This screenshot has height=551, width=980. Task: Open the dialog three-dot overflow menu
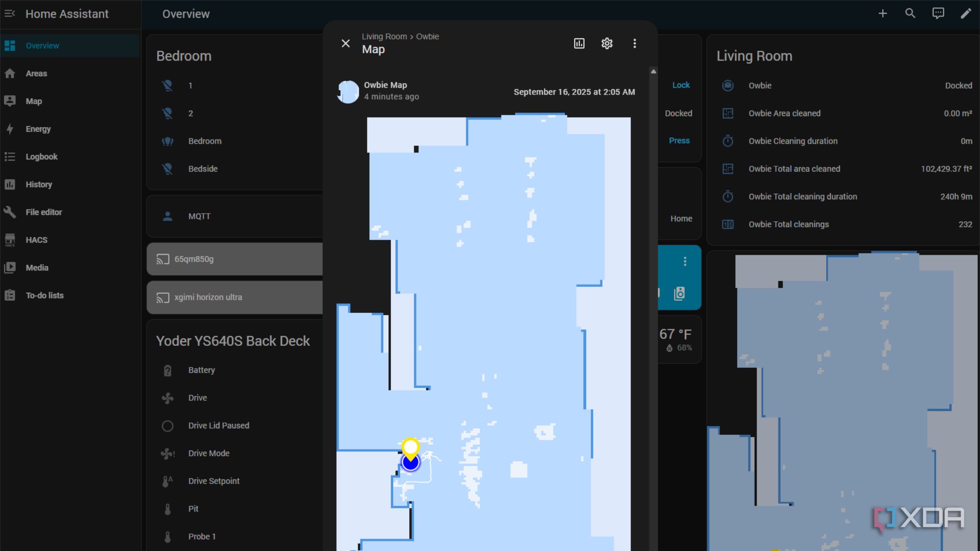coord(635,44)
